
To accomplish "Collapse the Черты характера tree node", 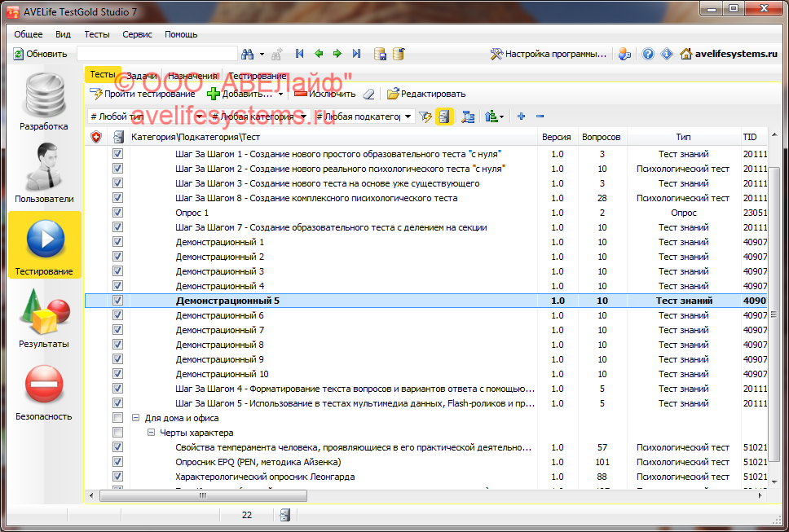I will pyautogui.click(x=151, y=433).
